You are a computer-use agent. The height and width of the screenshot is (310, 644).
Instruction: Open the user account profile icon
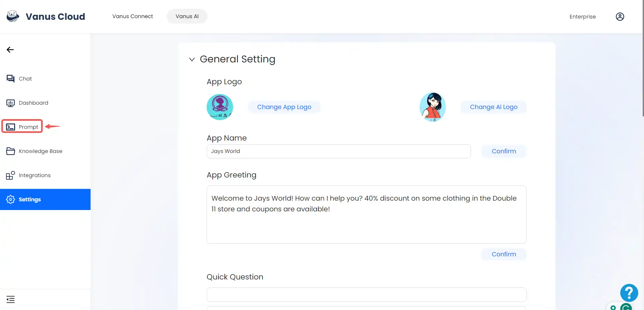point(620,16)
